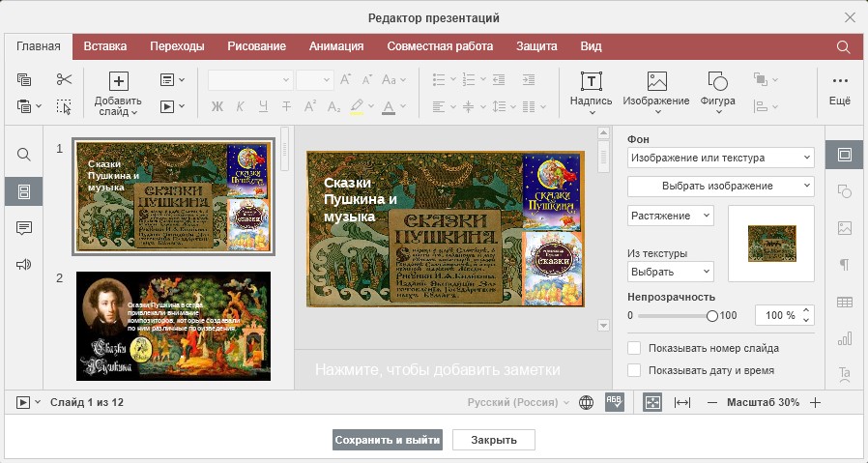Click the Изображение insert icon
The image size is (868, 463).
click(x=656, y=81)
